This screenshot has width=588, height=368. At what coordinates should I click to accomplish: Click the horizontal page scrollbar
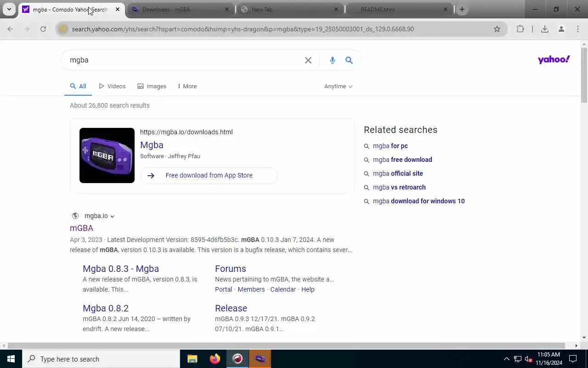click(287, 345)
